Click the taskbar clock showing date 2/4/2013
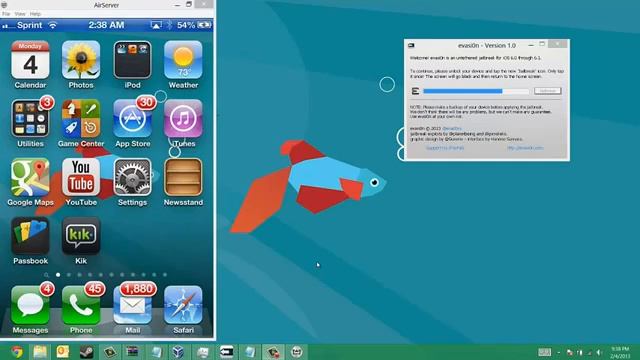This screenshot has width=640, height=360. pos(620,352)
